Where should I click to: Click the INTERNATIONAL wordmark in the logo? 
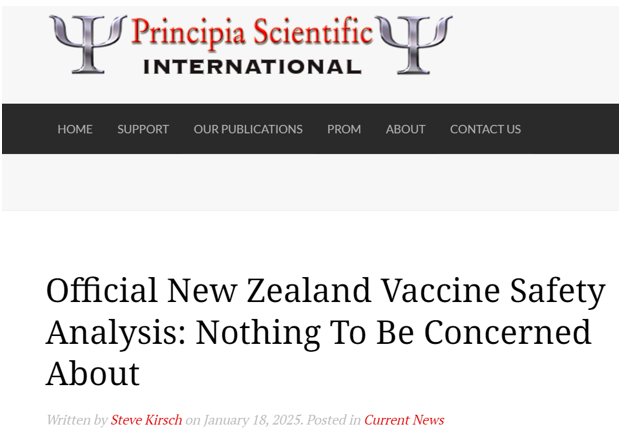pos(252,67)
